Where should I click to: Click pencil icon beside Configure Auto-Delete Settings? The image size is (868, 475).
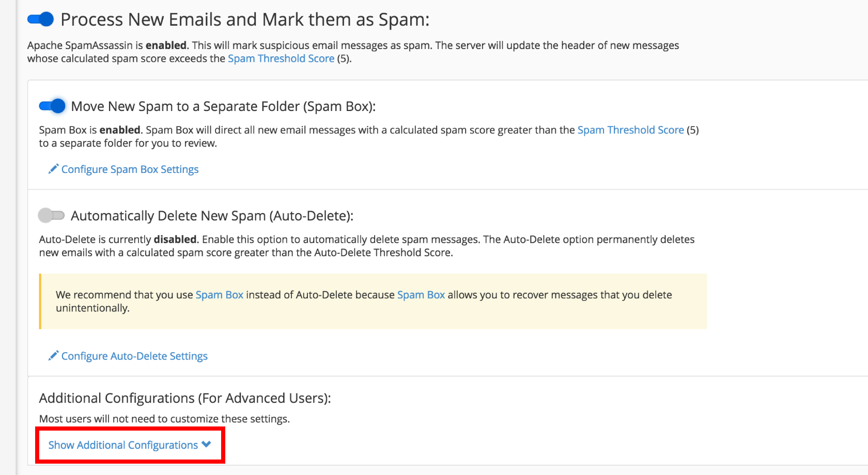(53, 356)
